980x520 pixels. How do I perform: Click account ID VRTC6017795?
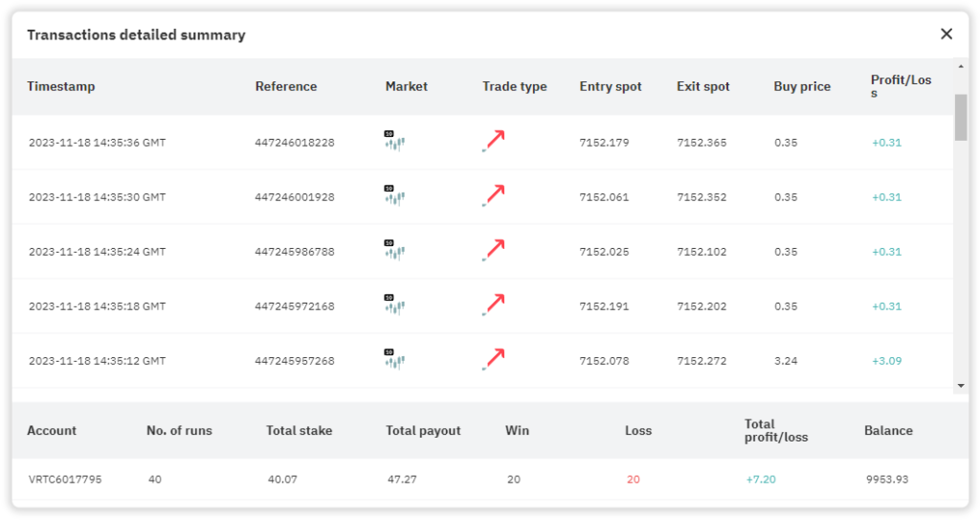coord(64,479)
